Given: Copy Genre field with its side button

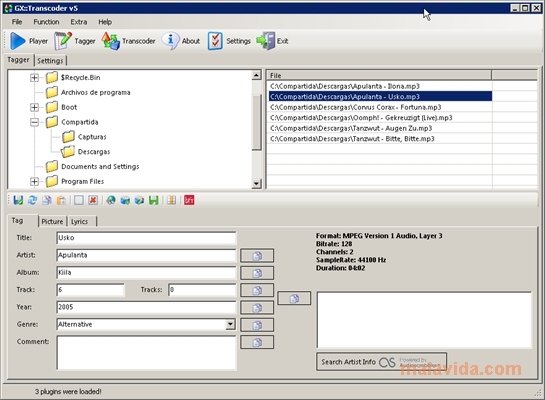Looking at the screenshot, I should point(257,325).
